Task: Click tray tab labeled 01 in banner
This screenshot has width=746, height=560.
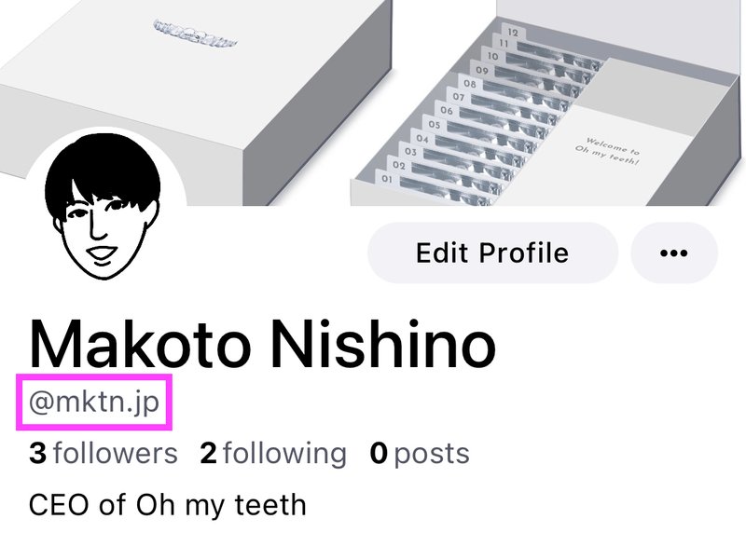Action: coord(387,179)
